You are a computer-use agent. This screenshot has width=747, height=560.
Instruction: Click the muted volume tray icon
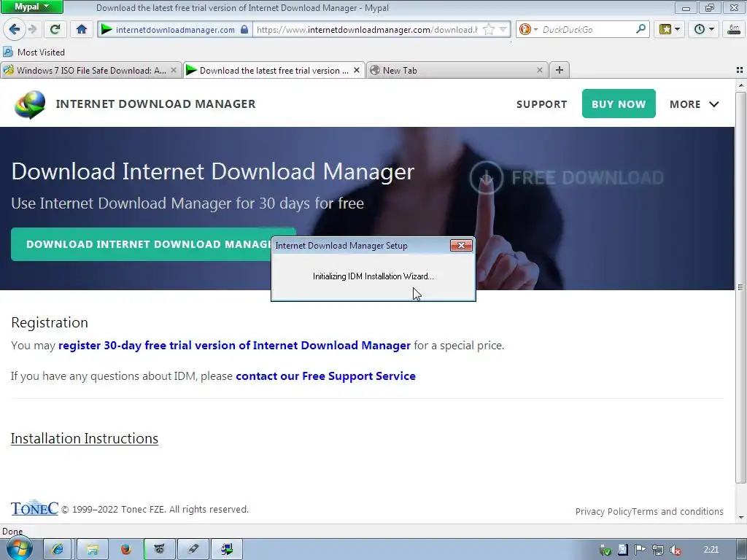click(675, 550)
